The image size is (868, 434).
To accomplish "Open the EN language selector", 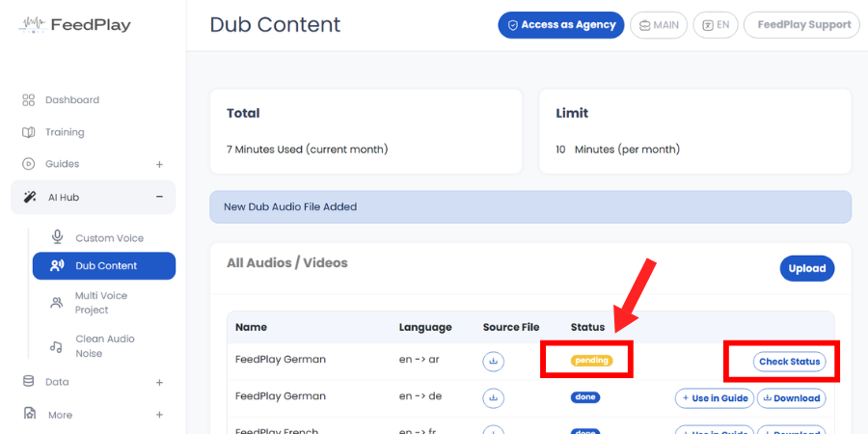I will pos(716,25).
